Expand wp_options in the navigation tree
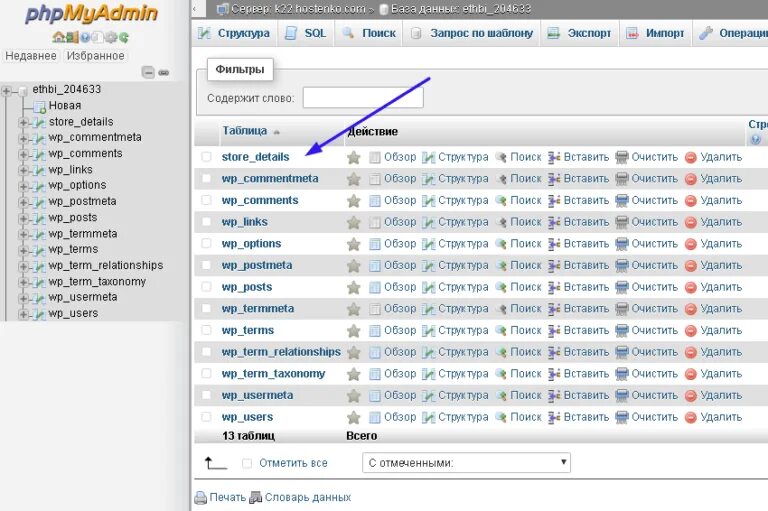 [x=23, y=186]
